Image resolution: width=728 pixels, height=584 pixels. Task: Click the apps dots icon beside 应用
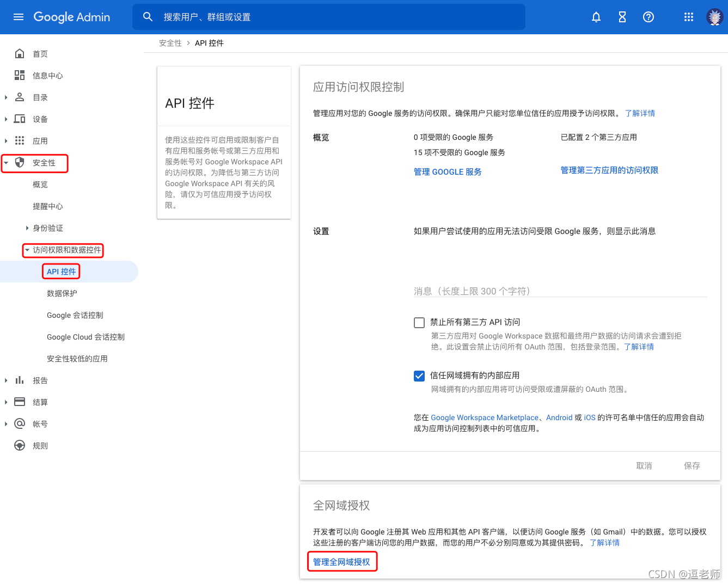[20, 140]
